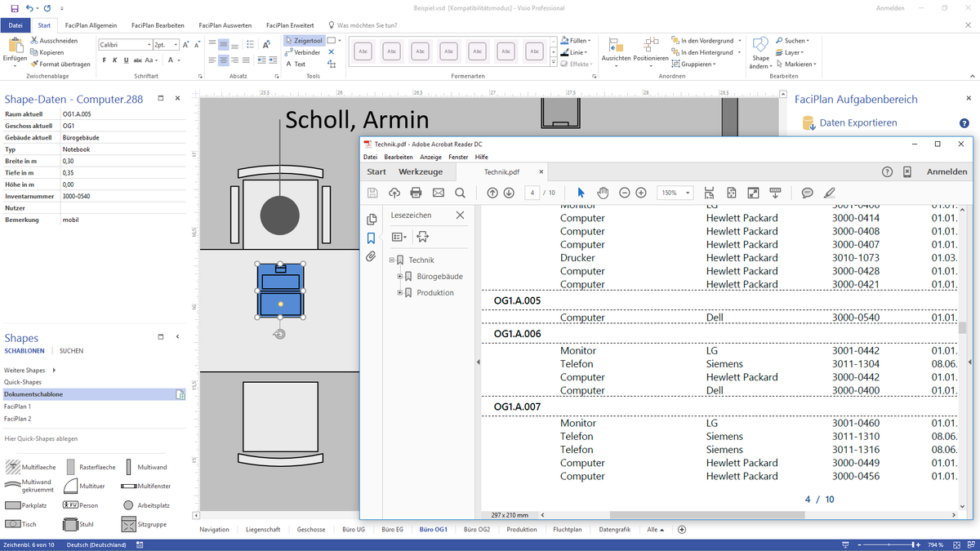The height and width of the screenshot is (551, 980).
Task: Click the Acrobat highlight pen icon
Action: [x=829, y=193]
